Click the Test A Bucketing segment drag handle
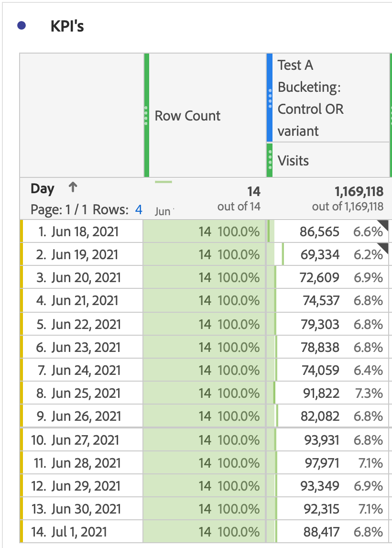Screen dimensions: 392x548 click(x=270, y=98)
